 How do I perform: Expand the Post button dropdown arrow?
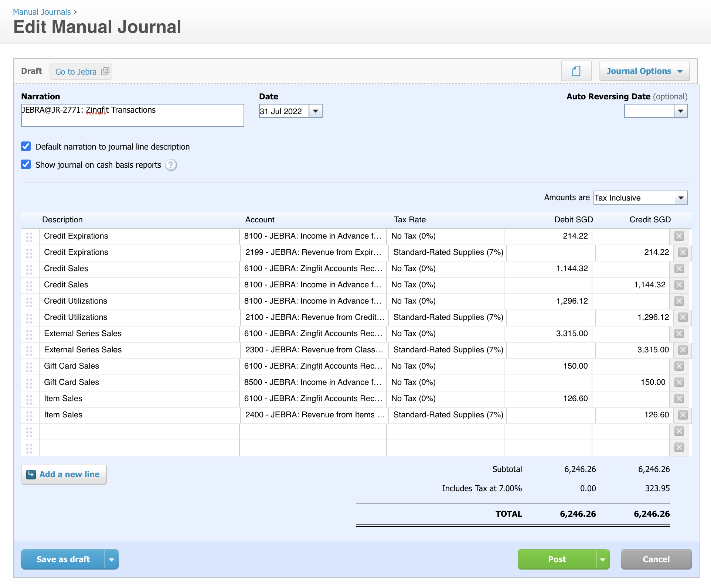pyautogui.click(x=602, y=559)
